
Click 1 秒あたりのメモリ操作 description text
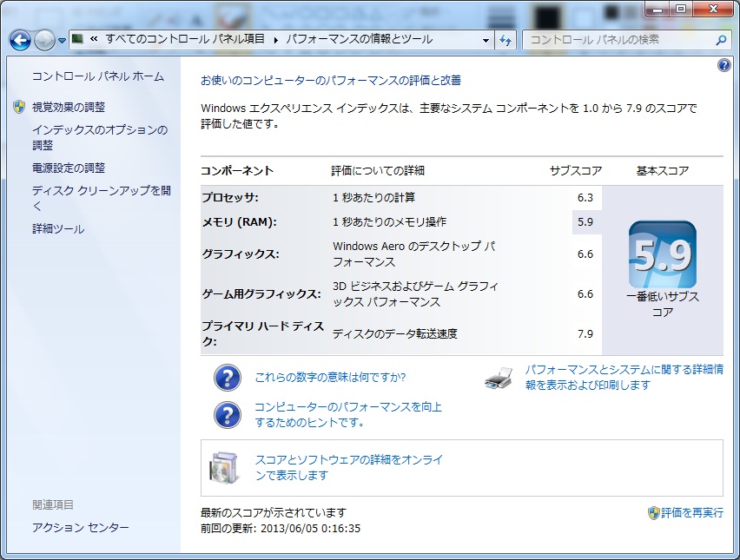point(389,221)
